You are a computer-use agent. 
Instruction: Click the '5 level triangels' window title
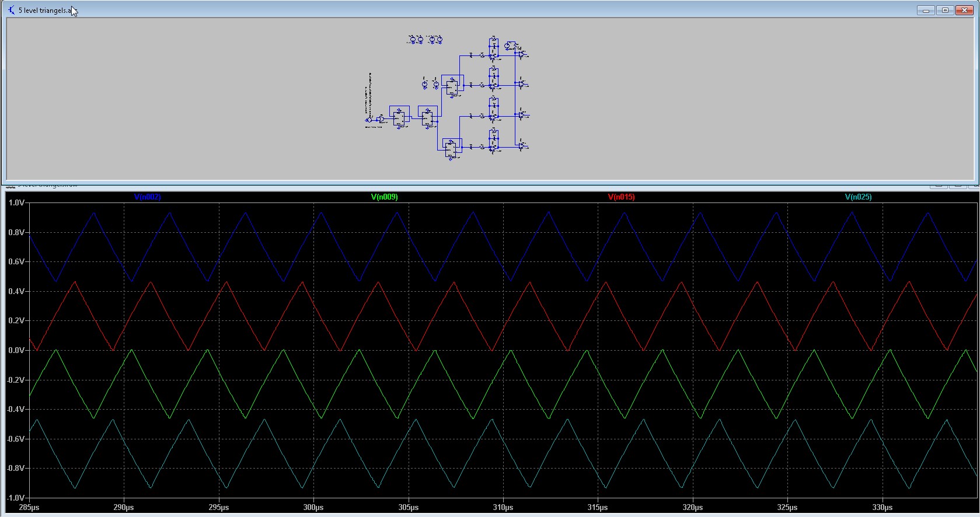(x=45, y=11)
